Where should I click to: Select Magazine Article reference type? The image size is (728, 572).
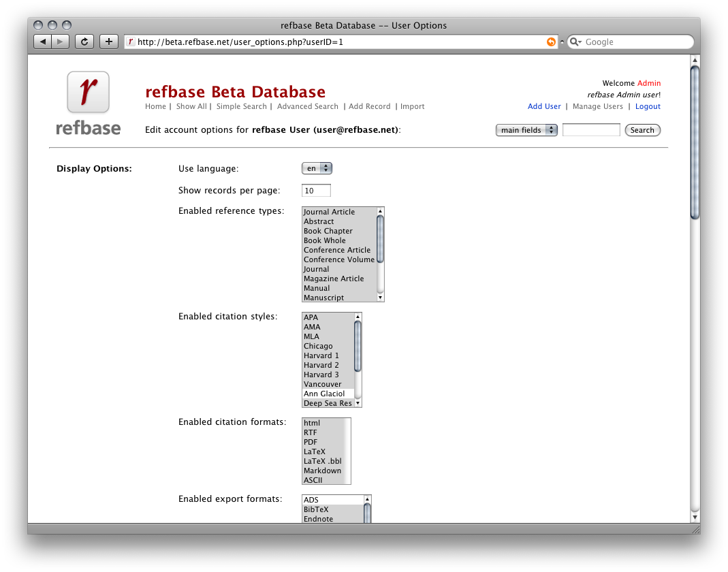339,279
